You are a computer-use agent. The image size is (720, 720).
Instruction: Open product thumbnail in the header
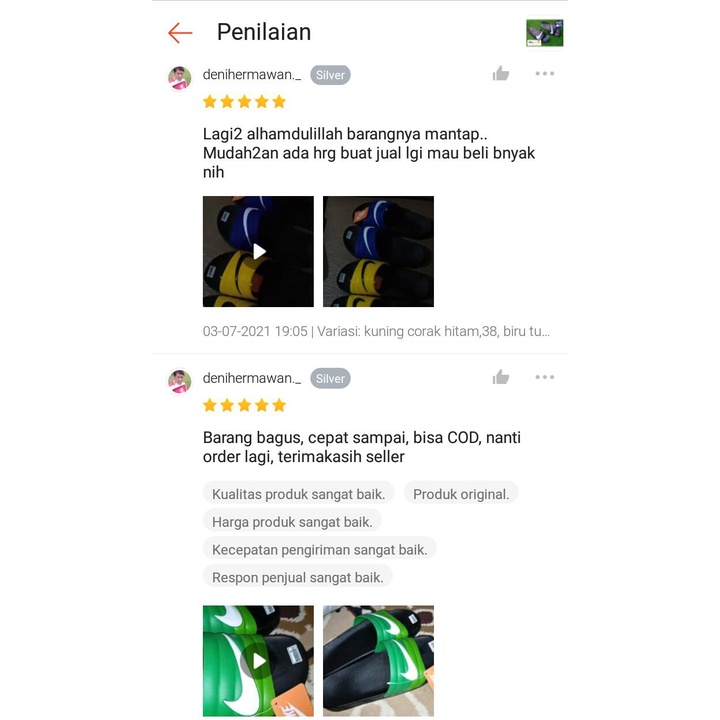[x=545, y=33]
